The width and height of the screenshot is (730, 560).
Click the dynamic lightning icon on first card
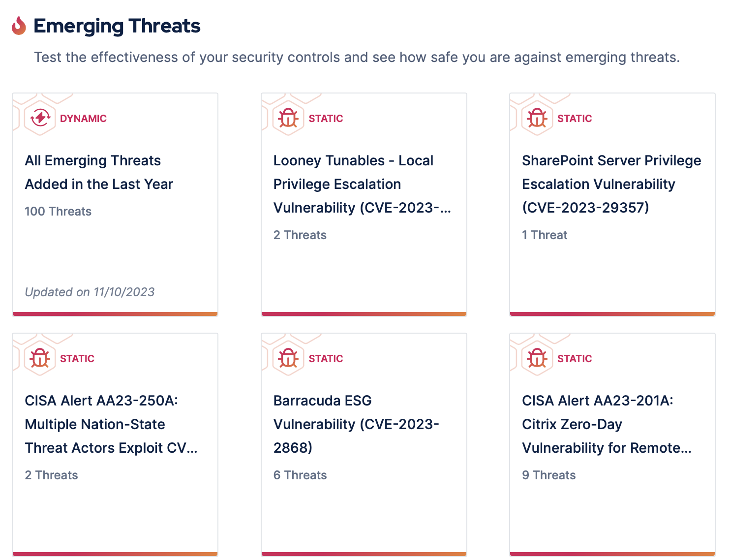point(40,118)
